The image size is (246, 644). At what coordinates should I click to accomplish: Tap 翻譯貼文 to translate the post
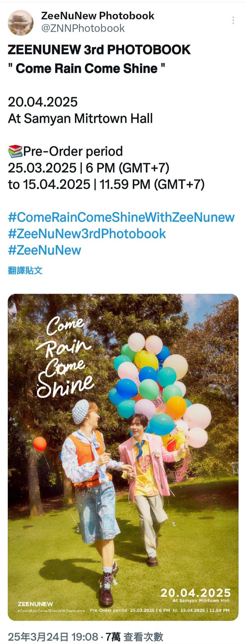tap(25, 270)
